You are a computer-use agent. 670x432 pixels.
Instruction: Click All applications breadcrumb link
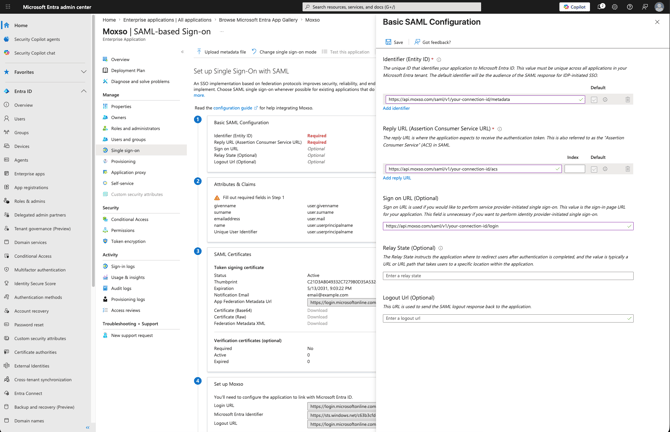coord(168,20)
